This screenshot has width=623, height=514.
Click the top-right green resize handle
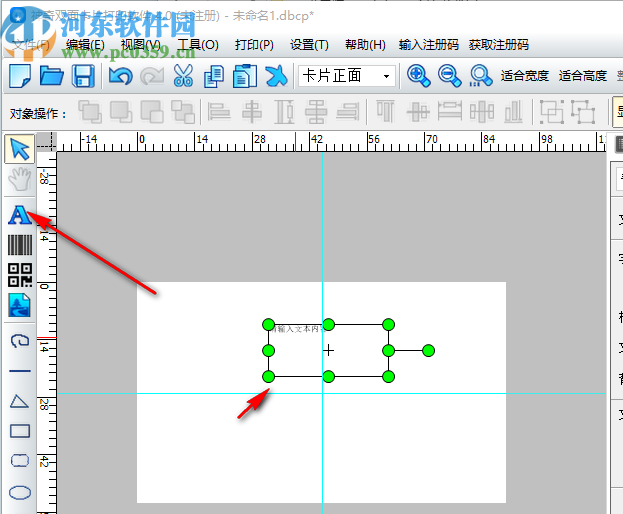tap(389, 325)
